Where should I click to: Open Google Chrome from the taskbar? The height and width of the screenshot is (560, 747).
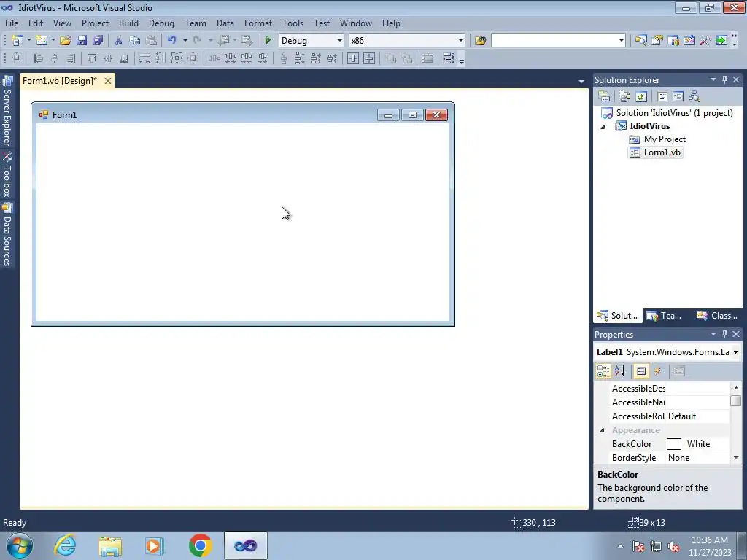click(x=200, y=545)
